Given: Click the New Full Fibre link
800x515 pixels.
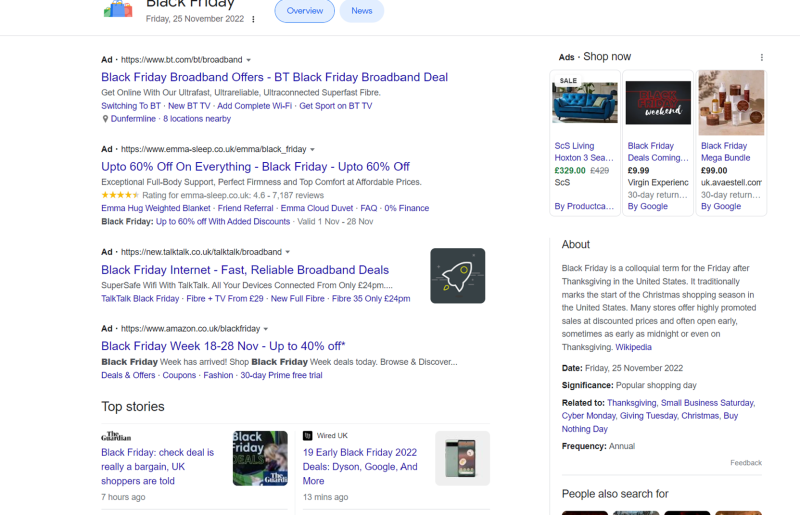Looking at the screenshot, I should pyautogui.click(x=297, y=299).
